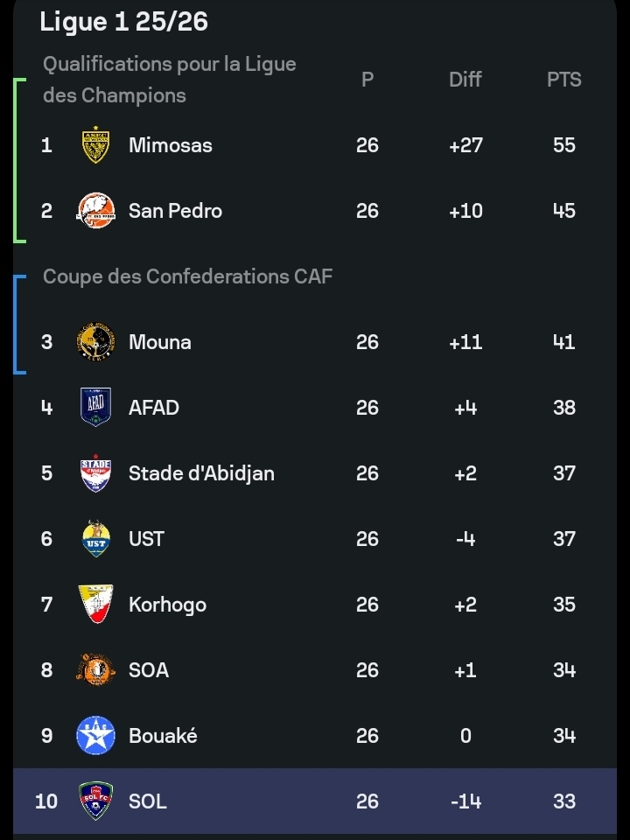Click the Mimosas club crest icon
The height and width of the screenshot is (840, 630).
click(x=95, y=145)
